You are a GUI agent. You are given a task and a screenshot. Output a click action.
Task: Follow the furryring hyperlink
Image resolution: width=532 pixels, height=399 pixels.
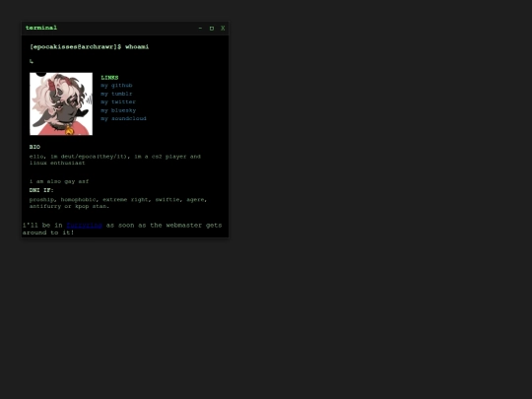click(84, 226)
